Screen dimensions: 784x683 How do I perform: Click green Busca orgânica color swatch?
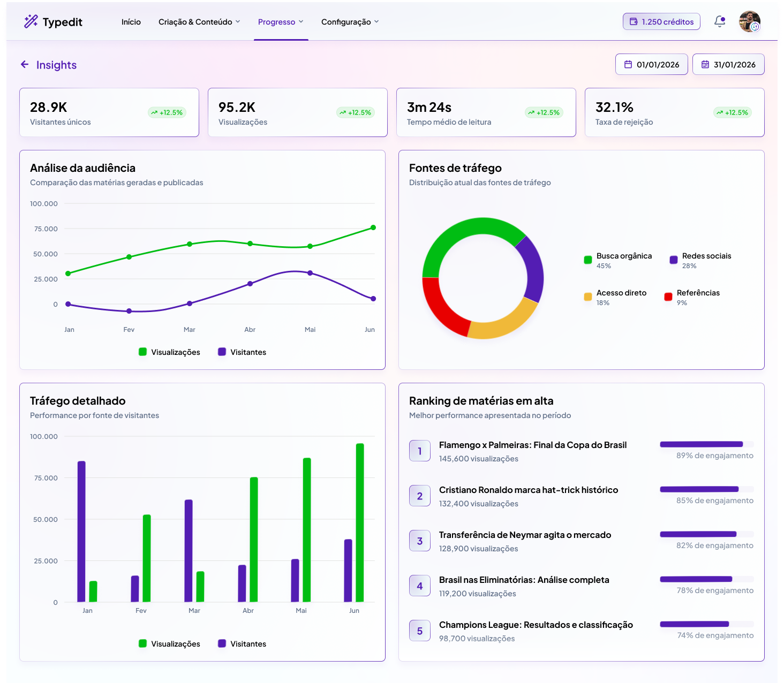pyautogui.click(x=588, y=260)
